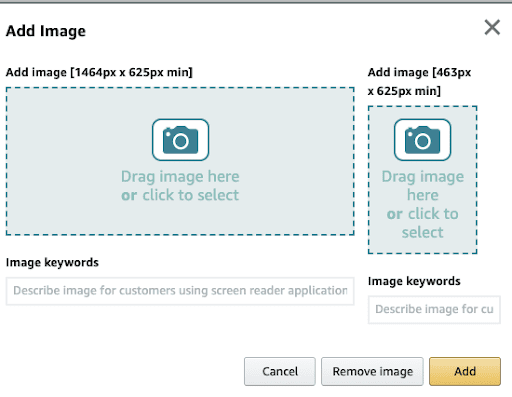Click 'Image keywords' label above narrow field

tap(414, 281)
